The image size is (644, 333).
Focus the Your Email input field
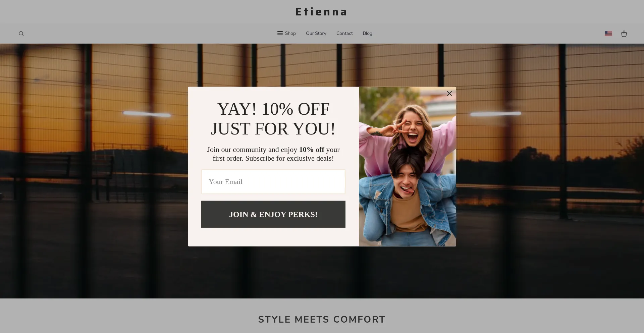tap(273, 182)
